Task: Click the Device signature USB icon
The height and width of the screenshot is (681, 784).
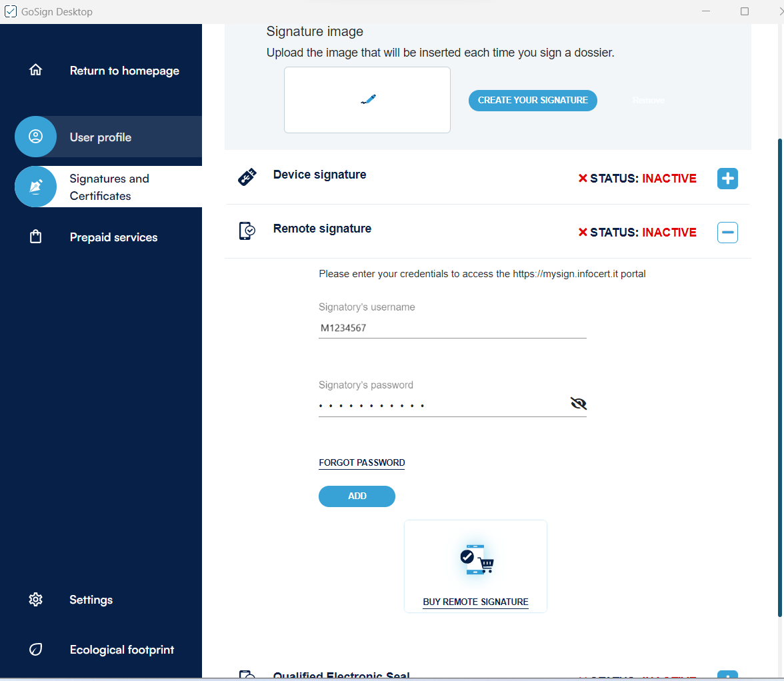Action: (247, 178)
